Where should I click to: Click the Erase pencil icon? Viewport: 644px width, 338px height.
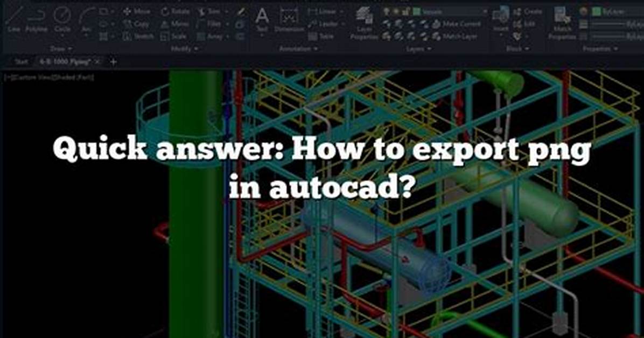(x=241, y=12)
